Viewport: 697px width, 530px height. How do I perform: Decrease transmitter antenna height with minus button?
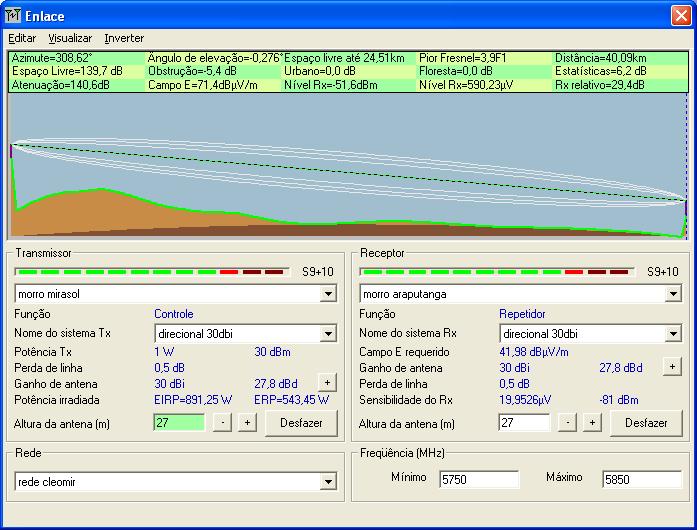click(x=222, y=423)
